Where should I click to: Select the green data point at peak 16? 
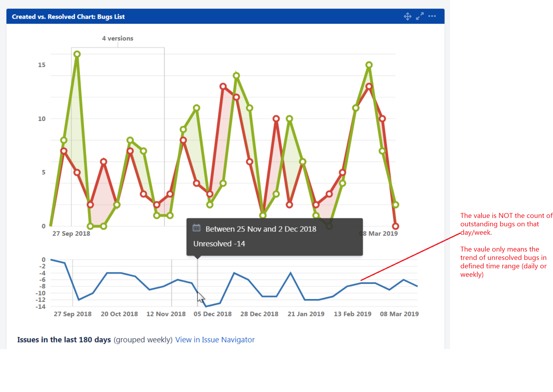tap(77, 54)
